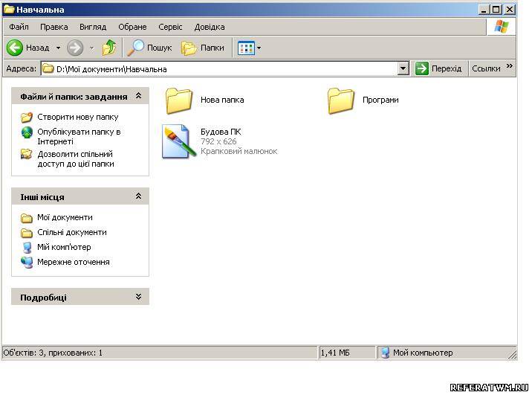This screenshot has width=532, height=395.
Task: Toggle the Папки folders pane button
Action: click(x=203, y=48)
